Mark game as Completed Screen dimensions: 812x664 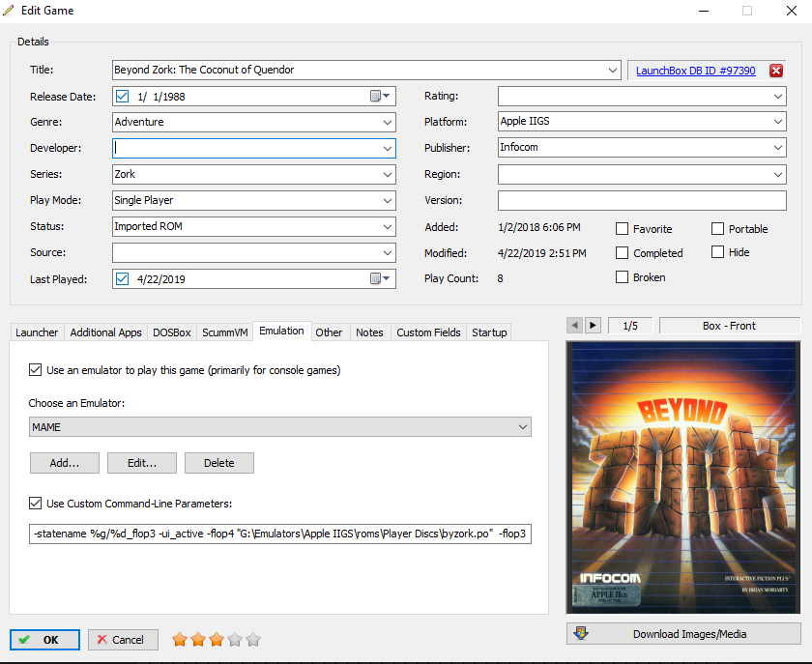tap(622, 253)
